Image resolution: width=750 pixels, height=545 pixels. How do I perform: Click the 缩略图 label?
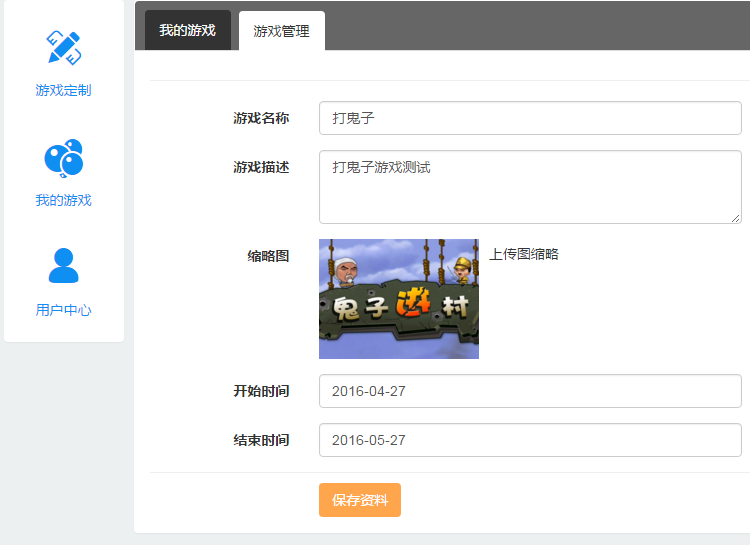coord(268,256)
